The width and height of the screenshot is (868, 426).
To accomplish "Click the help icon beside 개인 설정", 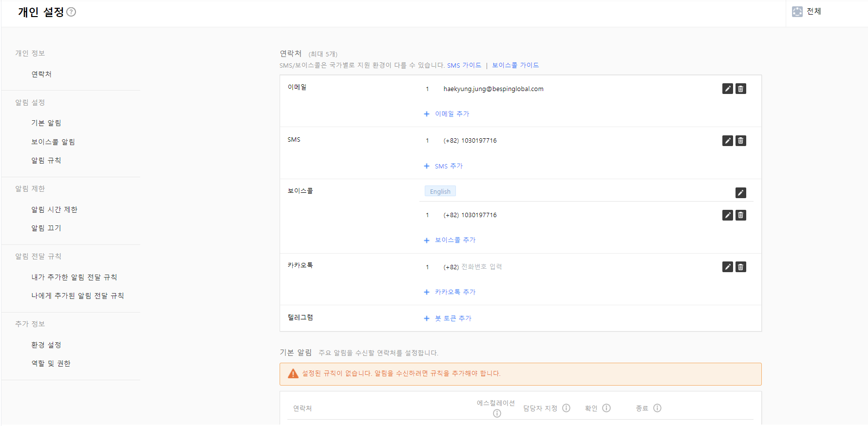I will 71,12.
